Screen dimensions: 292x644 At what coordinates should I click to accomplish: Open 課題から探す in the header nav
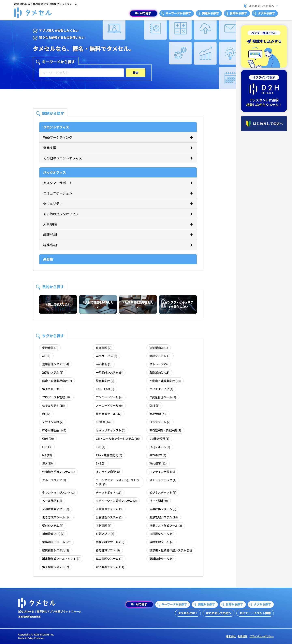coord(208,14)
